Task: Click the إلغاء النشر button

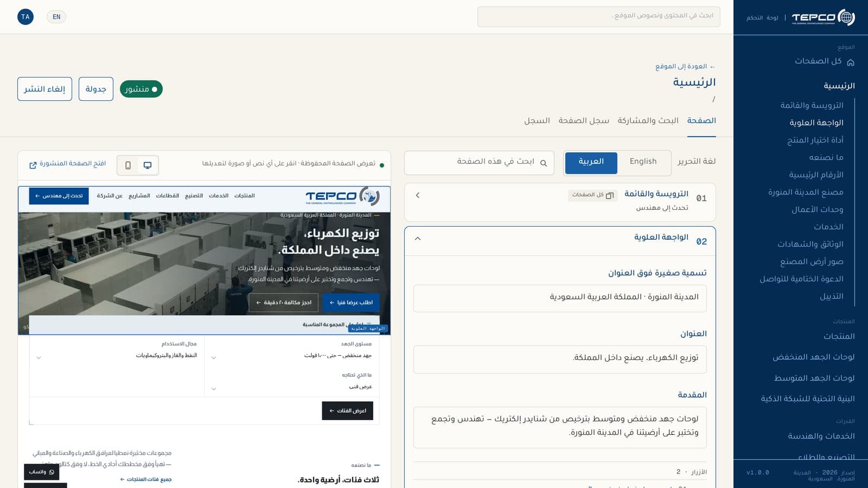Action: pos(44,89)
